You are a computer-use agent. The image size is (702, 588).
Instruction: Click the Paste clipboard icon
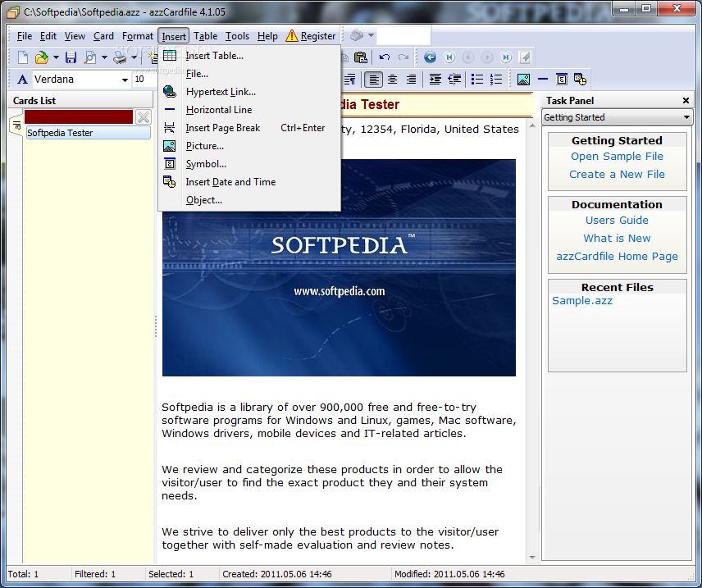(x=360, y=57)
